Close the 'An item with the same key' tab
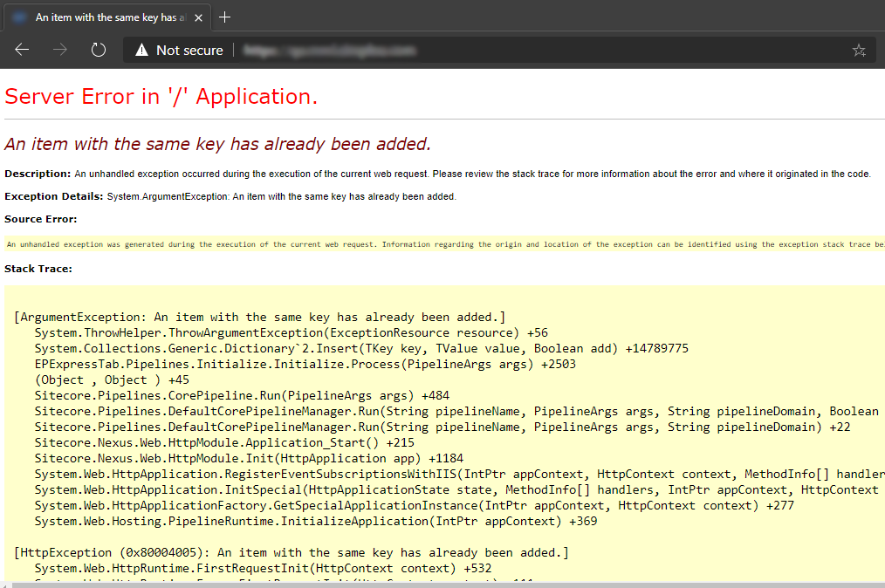This screenshot has width=885, height=588. pyautogui.click(x=198, y=17)
